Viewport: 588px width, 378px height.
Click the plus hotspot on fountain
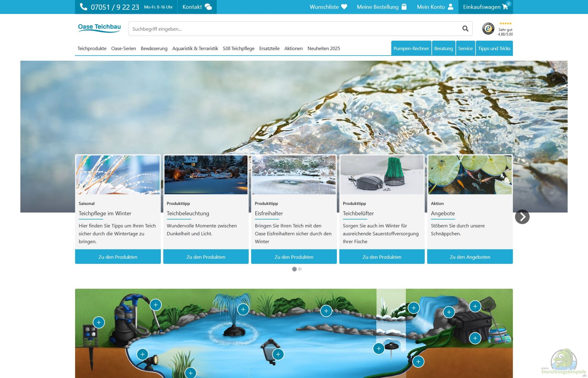pyautogui.click(x=243, y=309)
